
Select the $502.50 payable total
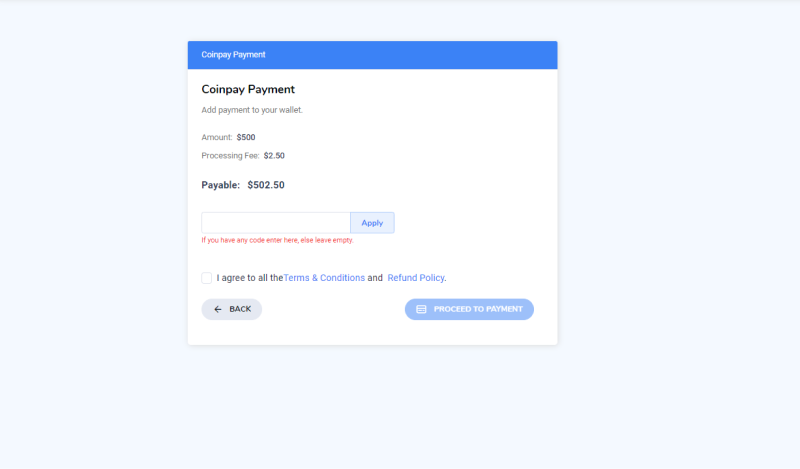pyautogui.click(x=266, y=185)
